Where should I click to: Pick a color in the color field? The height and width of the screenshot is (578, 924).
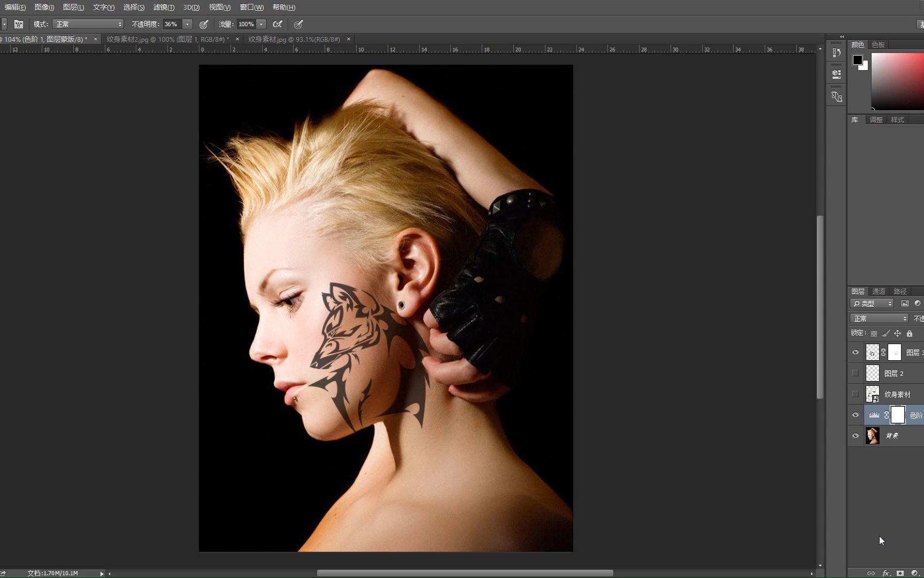click(x=897, y=81)
